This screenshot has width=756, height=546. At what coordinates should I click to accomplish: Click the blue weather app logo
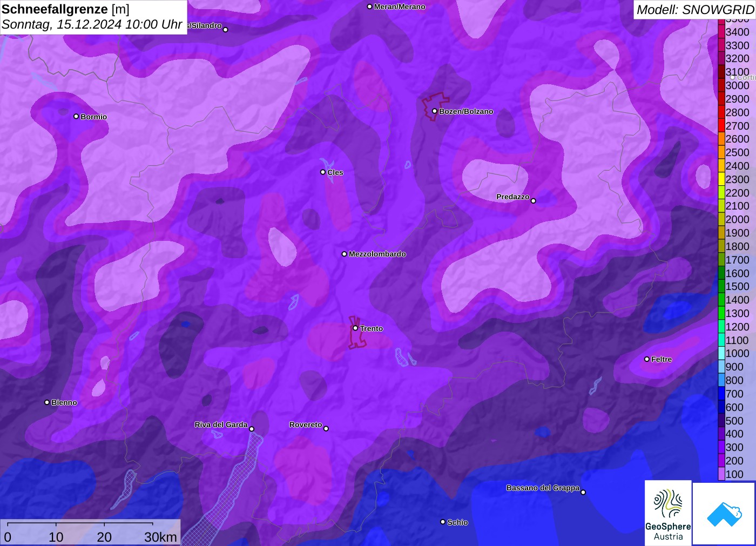pos(724,514)
